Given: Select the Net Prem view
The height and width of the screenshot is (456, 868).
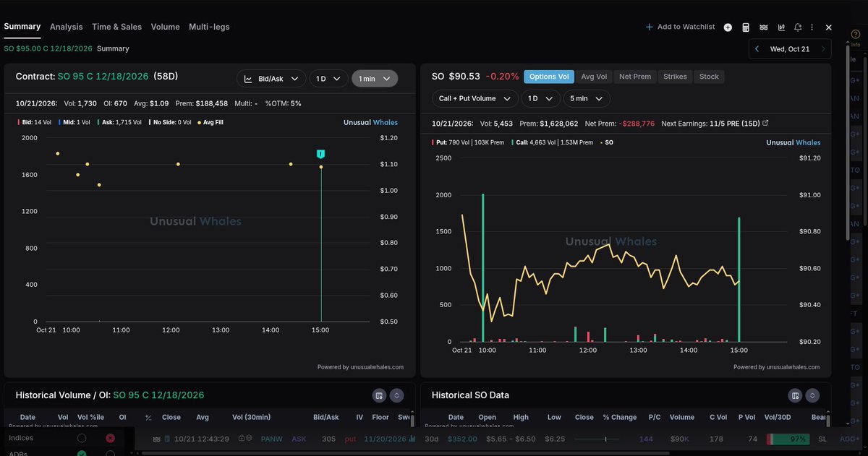Looking at the screenshot, I should [635, 77].
